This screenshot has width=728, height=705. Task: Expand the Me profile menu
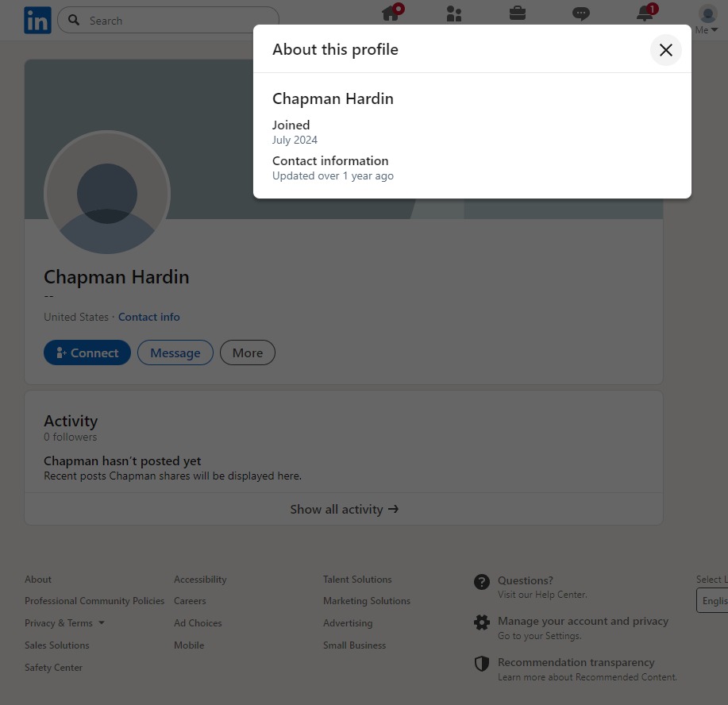[x=707, y=20]
